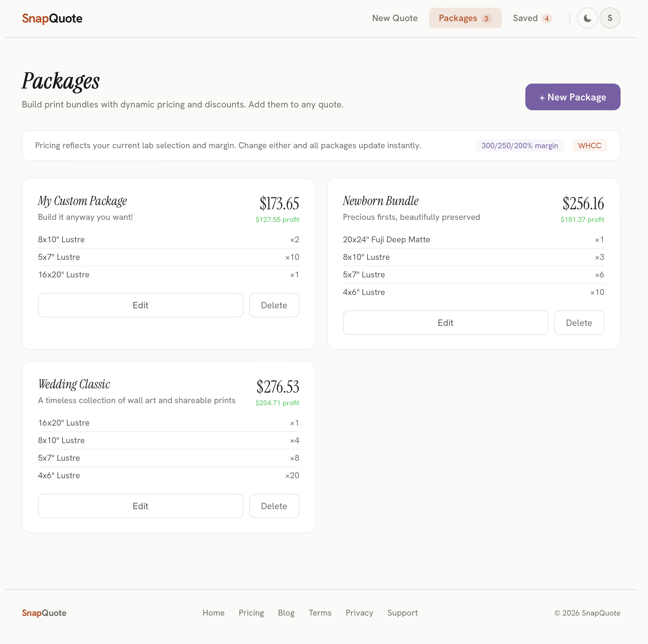The image size is (648, 644).
Task: Toggle dark mode moon icon
Action: tap(587, 18)
